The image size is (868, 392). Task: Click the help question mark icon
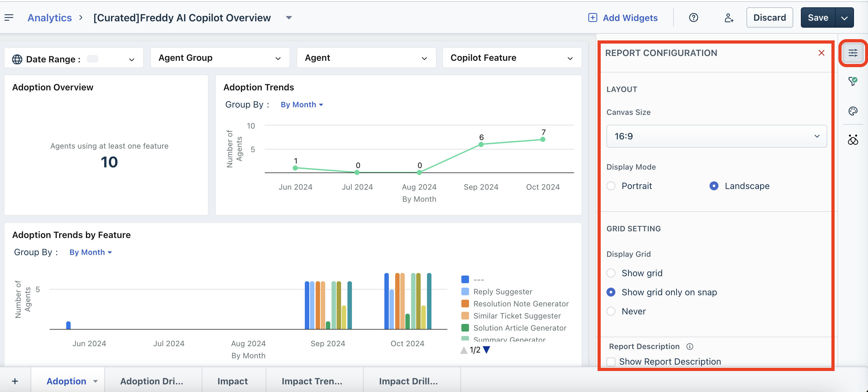pos(693,17)
